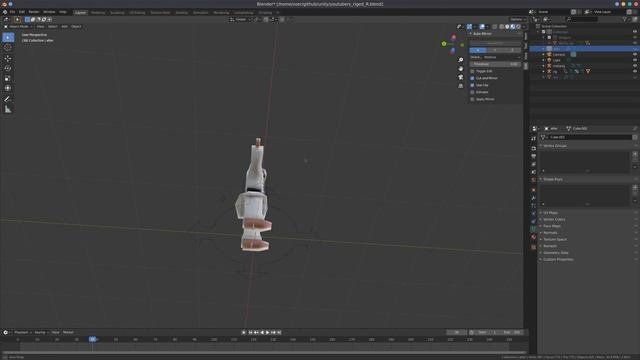Select the Move tool
The width and height of the screenshot is (640, 360).
coord(8,58)
